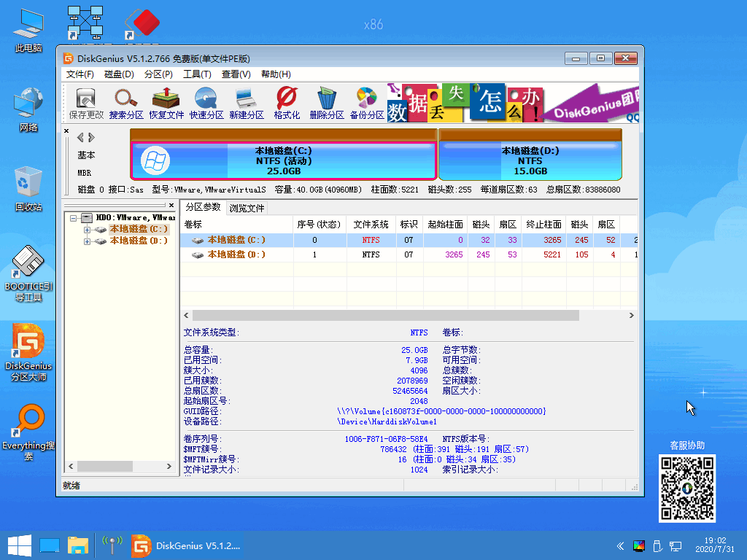
Task: Click the 保存更改 (save changes) toolbar icon
Action: pos(85,101)
